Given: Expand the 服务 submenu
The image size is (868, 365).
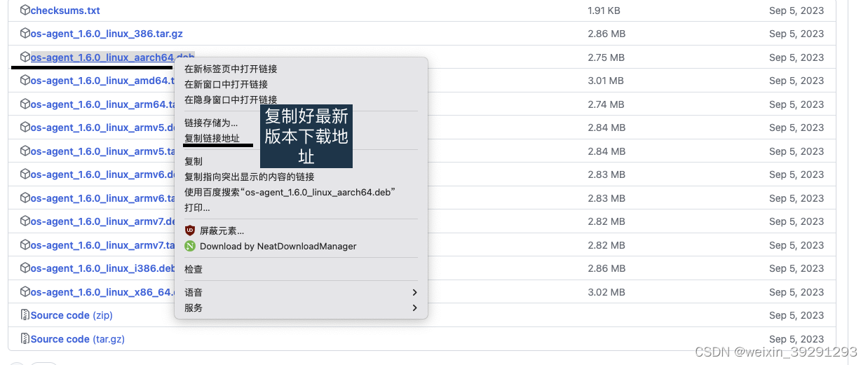Looking at the screenshot, I should [301, 308].
